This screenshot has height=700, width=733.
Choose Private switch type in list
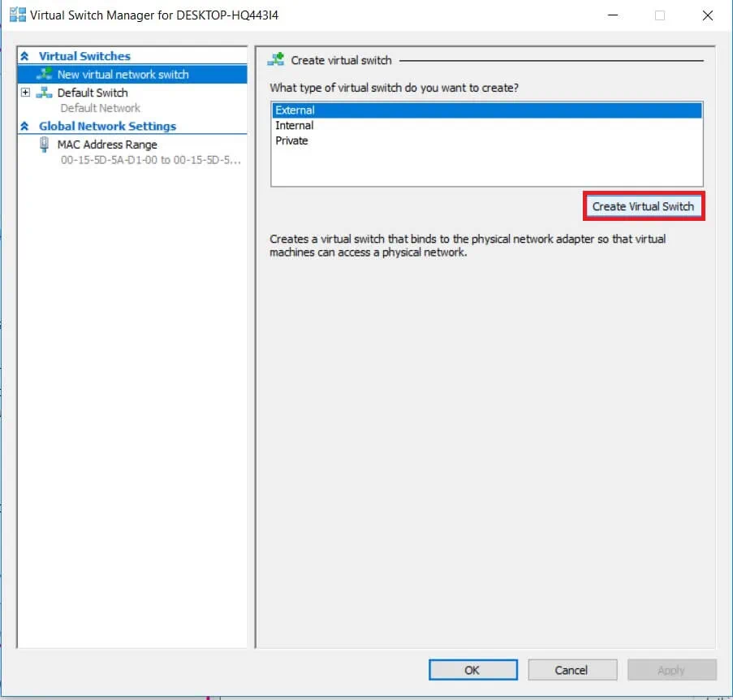pos(291,140)
